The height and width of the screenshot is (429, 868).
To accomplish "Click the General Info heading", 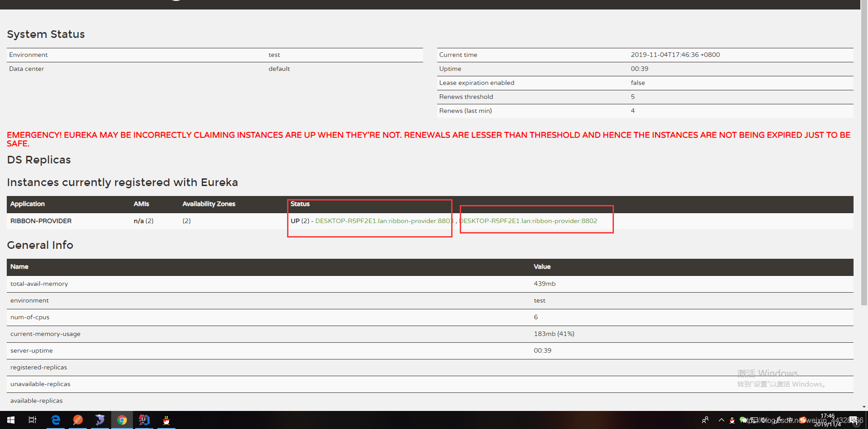I will [x=40, y=245].
